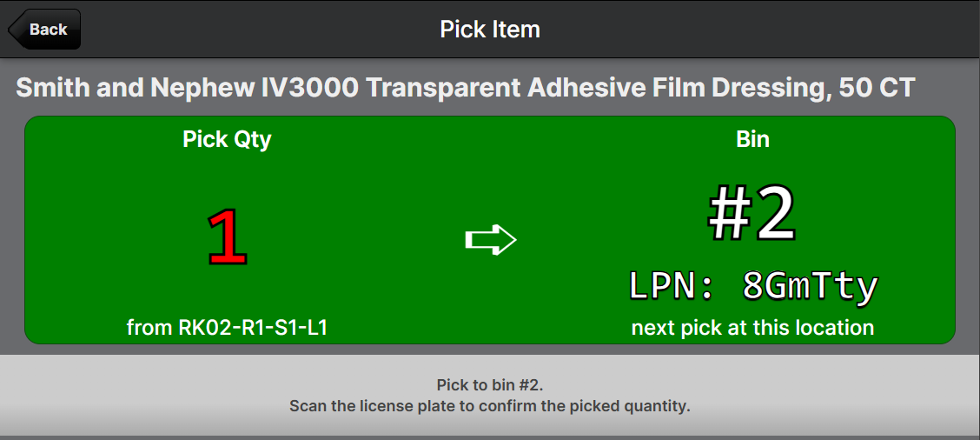Click the "Scan the license plate" instruction line
Image resolution: width=980 pixels, height=440 pixels.
(x=490, y=405)
